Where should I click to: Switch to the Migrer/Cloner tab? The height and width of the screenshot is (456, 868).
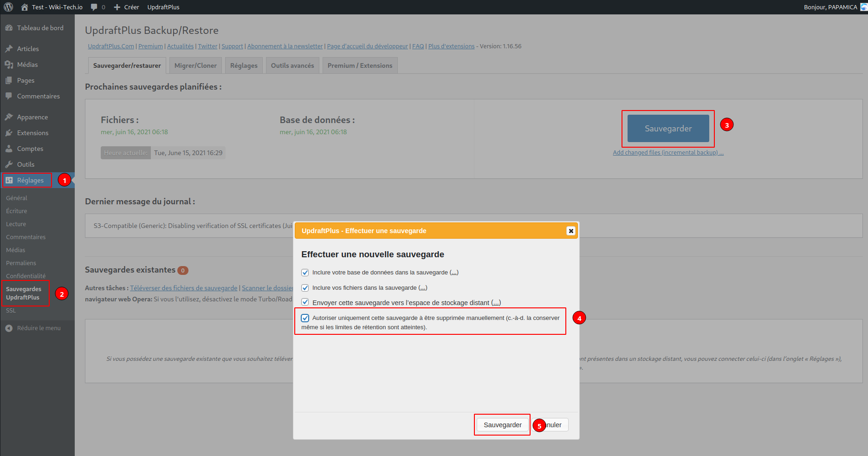tap(195, 65)
